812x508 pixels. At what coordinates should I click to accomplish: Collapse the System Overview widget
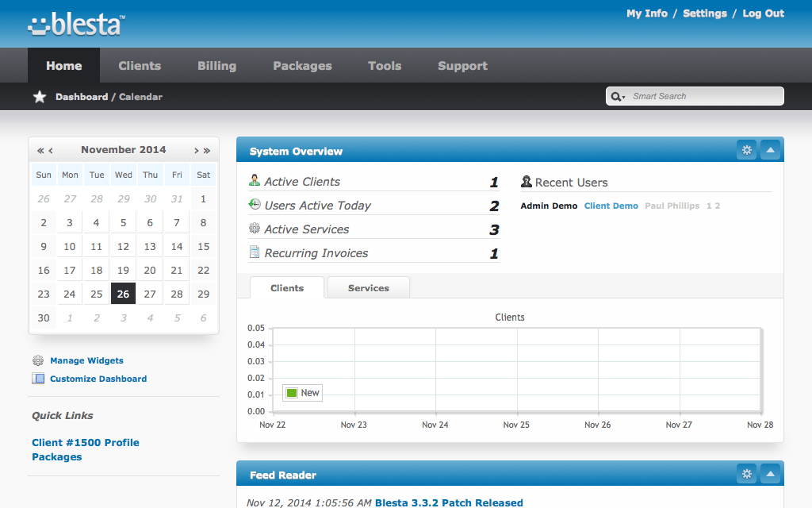771,150
